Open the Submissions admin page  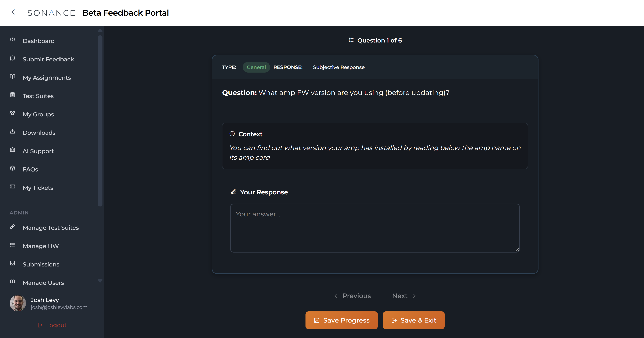click(41, 264)
